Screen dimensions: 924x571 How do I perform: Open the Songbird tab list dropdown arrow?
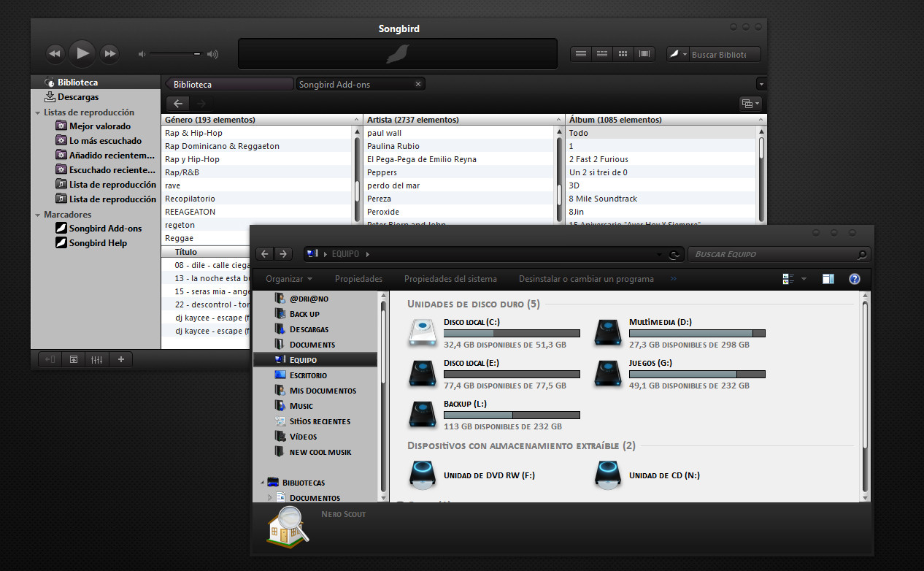(761, 84)
